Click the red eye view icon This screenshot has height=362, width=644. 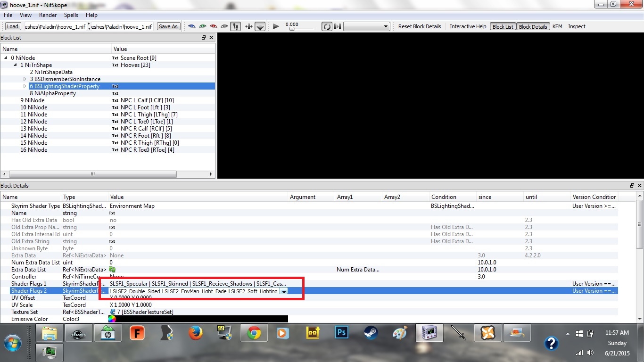(x=214, y=26)
